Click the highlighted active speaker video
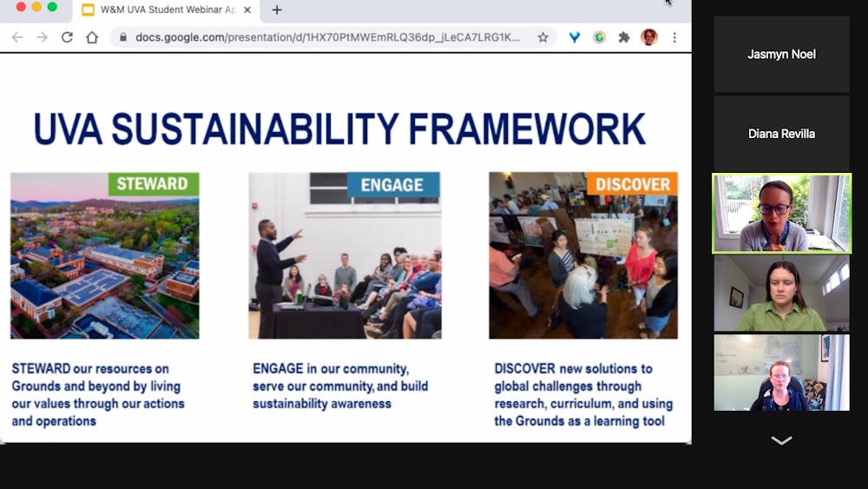The image size is (868, 489). (x=781, y=214)
